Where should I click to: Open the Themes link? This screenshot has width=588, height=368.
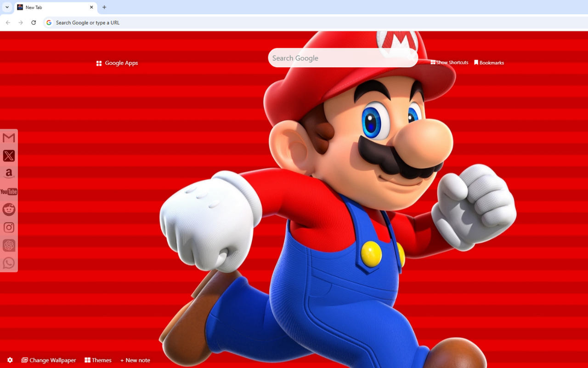(x=98, y=360)
